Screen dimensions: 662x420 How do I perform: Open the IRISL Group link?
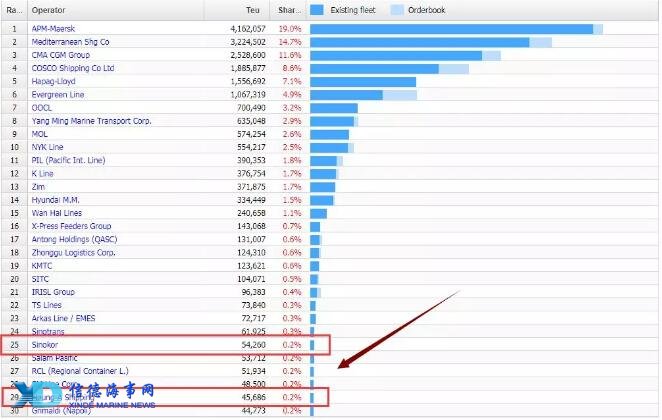(53, 292)
